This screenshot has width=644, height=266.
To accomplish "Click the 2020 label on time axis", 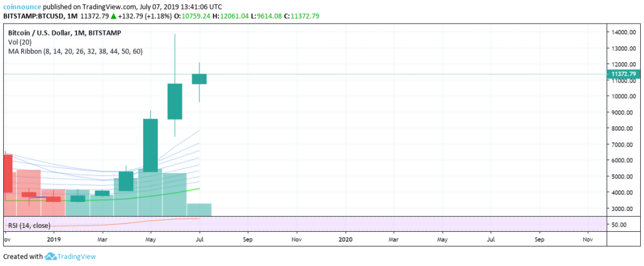I will coord(346,239).
